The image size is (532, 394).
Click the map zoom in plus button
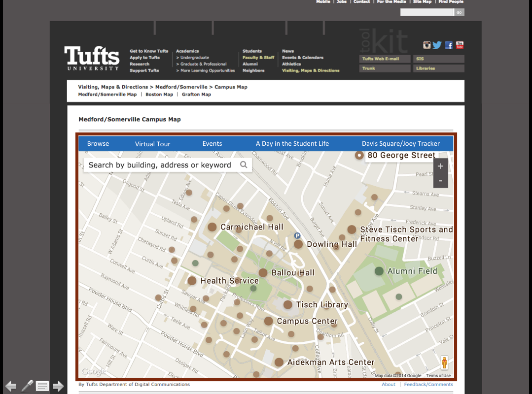440,166
